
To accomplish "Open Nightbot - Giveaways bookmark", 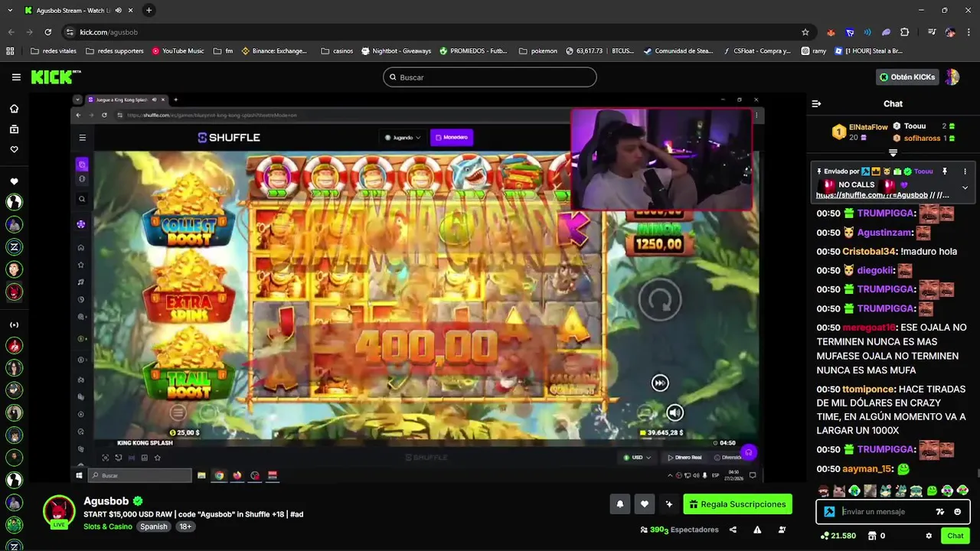I will click(396, 51).
